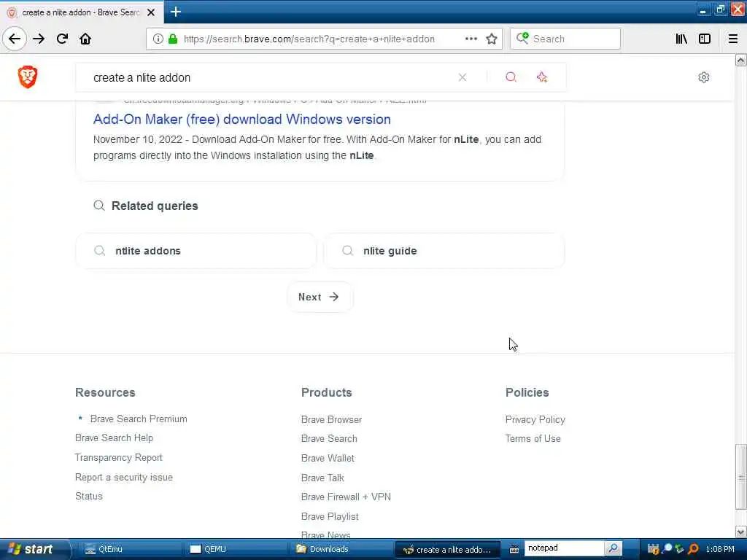The height and width of the screenshot is (560, 747).
Task: Open the Terms of Use link
Action: point(533,438)
